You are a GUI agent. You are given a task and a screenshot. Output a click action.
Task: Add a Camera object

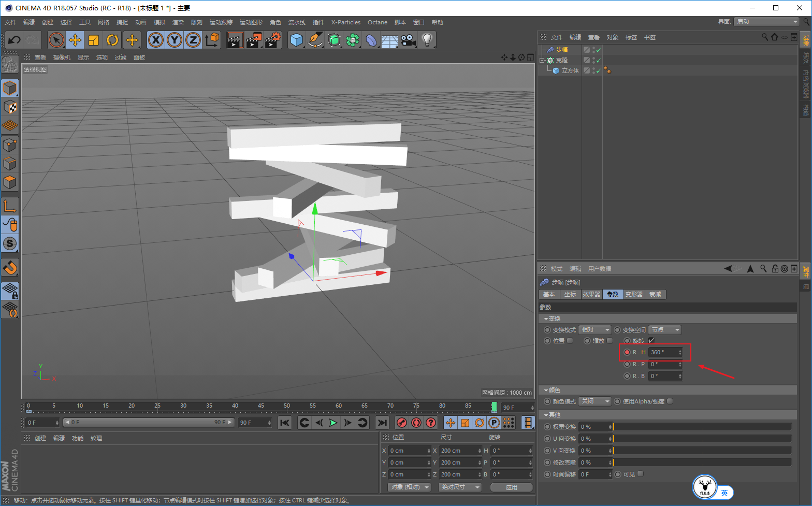[x=409, y=40]
